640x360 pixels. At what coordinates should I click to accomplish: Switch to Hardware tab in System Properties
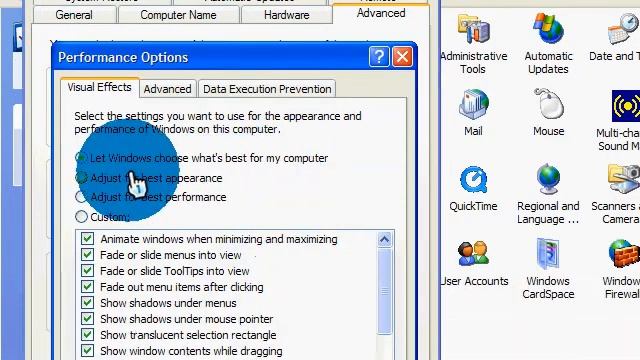287,15
